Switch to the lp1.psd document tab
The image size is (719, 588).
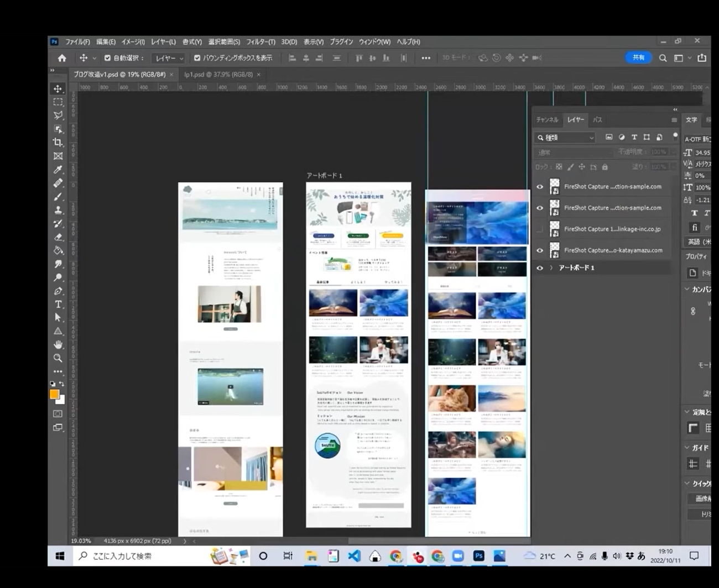coord(218,75)
